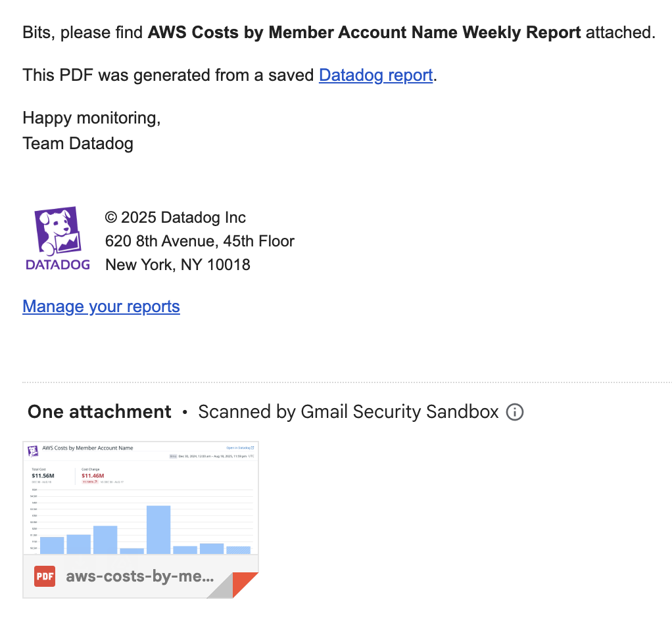This screenshot has height=619, width=672.
Task: Click the info icon beside Gmail Security Sandbox
Action: 515,412
